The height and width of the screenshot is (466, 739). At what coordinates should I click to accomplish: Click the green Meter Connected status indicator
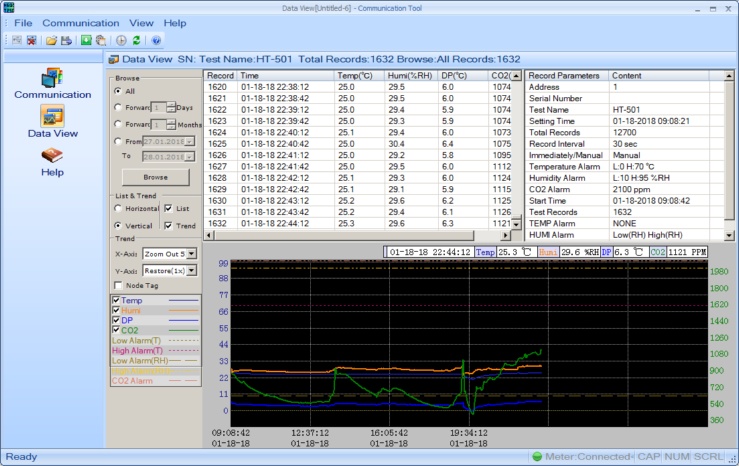[x=537, y=456]
